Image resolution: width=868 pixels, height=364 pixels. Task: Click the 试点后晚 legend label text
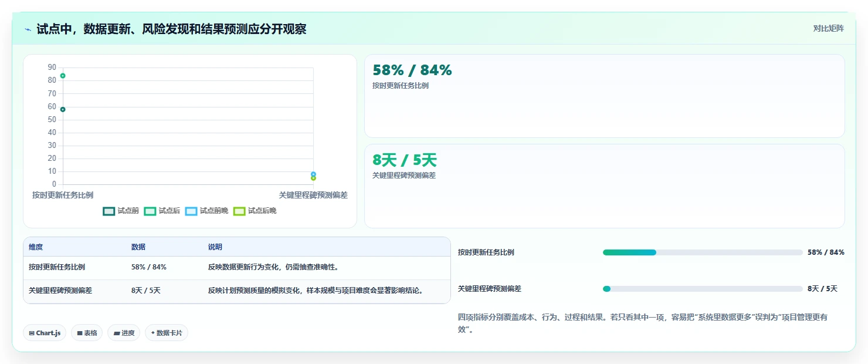(262, 211)
